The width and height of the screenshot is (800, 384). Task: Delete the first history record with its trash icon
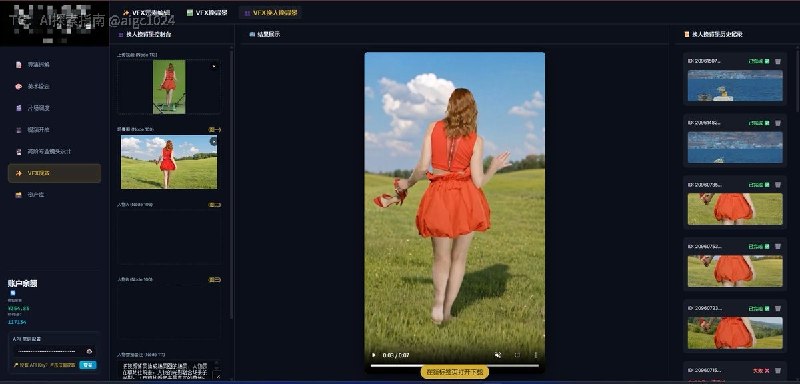(x=778, y=61)
